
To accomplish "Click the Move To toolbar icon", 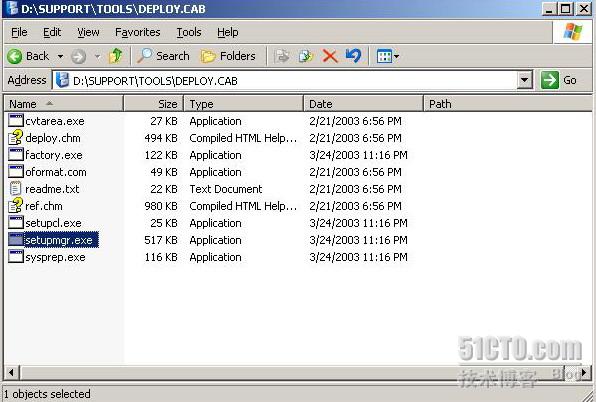I will point(282,56).
